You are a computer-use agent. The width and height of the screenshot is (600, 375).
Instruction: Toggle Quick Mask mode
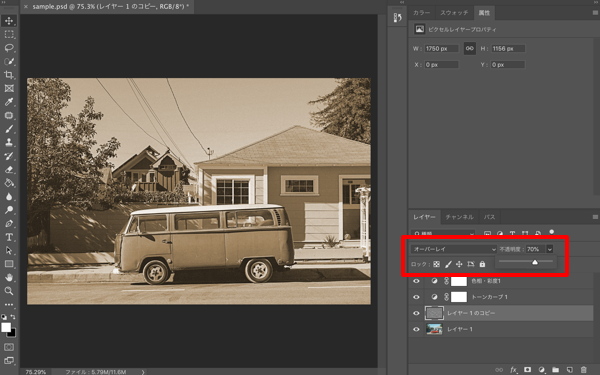tap(9, 347)
